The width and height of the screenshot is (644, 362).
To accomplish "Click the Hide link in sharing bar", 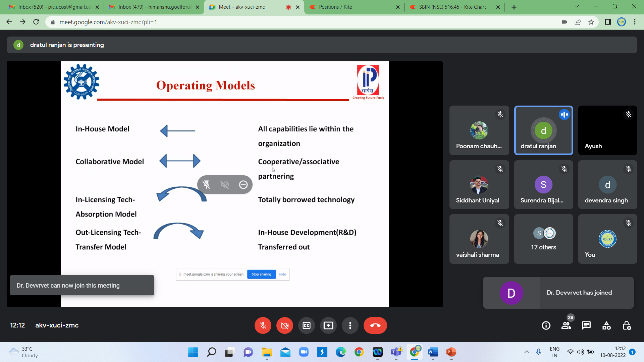I will pos(282,274).
